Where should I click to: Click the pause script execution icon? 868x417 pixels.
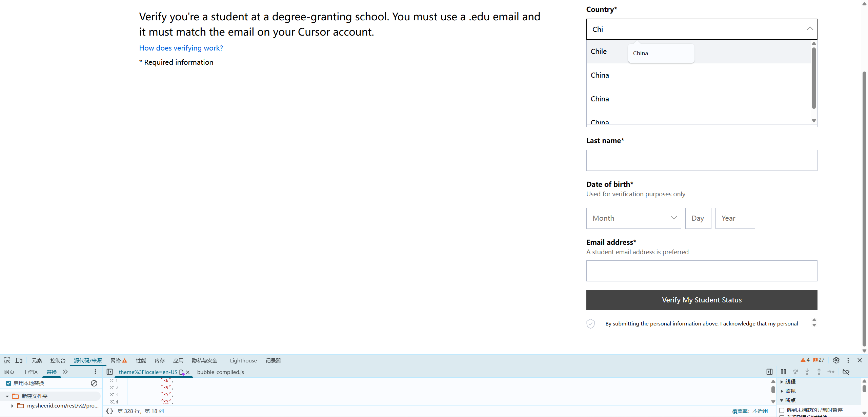coord(783,372)
